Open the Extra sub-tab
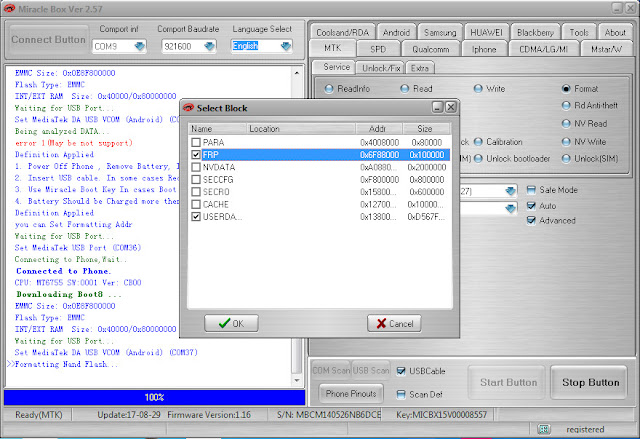Screen dimensions: 640x439 click(x=420, y=68)
